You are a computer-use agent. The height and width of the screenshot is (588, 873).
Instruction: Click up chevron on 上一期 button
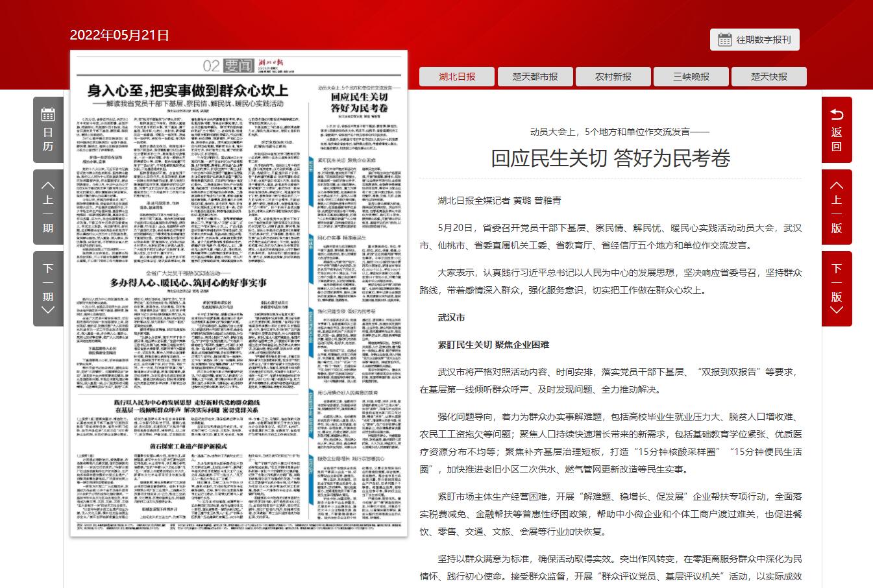click(48, 186)
